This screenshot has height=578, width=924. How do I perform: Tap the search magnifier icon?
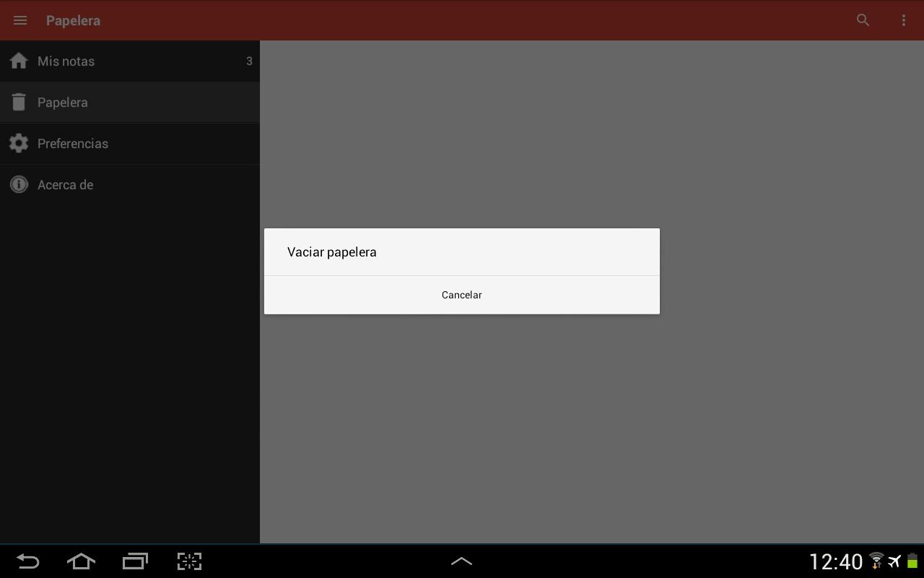tap(863, 20)
